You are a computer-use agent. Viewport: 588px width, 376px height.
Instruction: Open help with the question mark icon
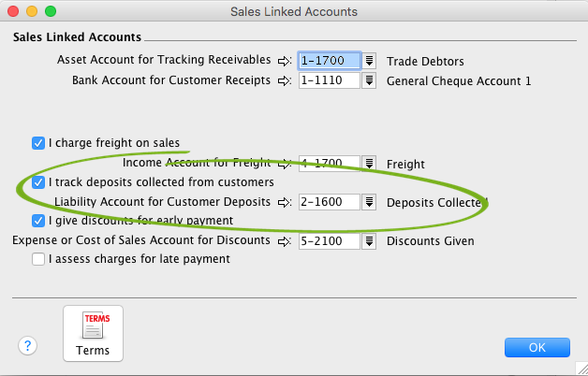pos(27,345)
